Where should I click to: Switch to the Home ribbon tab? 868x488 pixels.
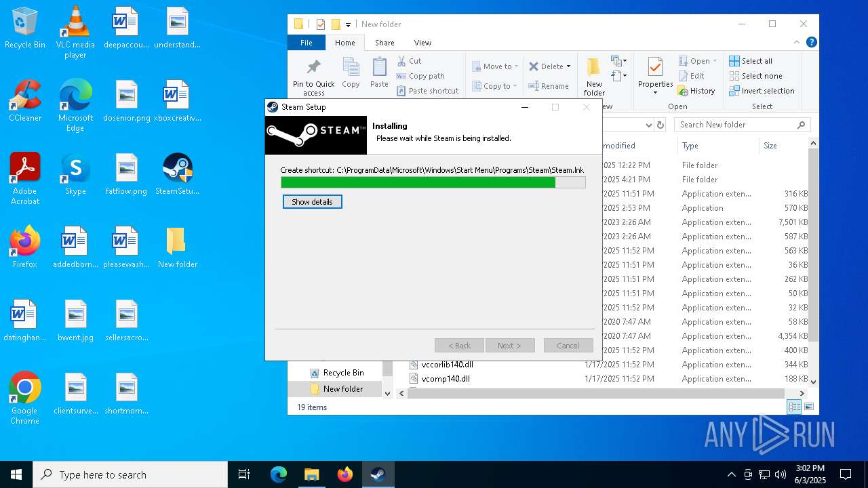tap(344, 42)
